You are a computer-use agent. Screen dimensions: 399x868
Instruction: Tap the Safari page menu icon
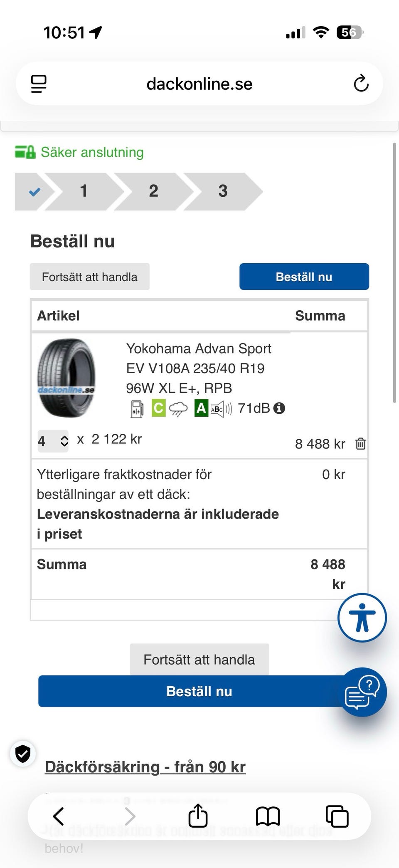click(x=39, y=84)
